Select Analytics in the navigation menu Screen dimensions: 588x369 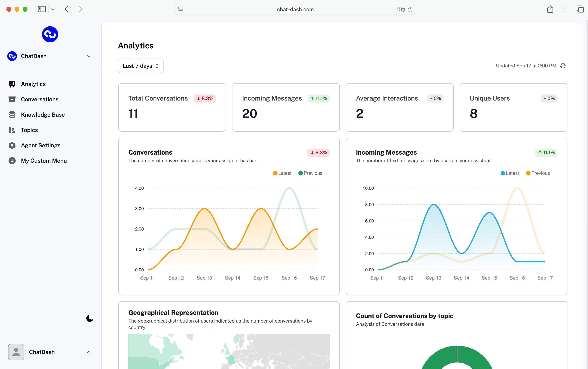point(33,84)
